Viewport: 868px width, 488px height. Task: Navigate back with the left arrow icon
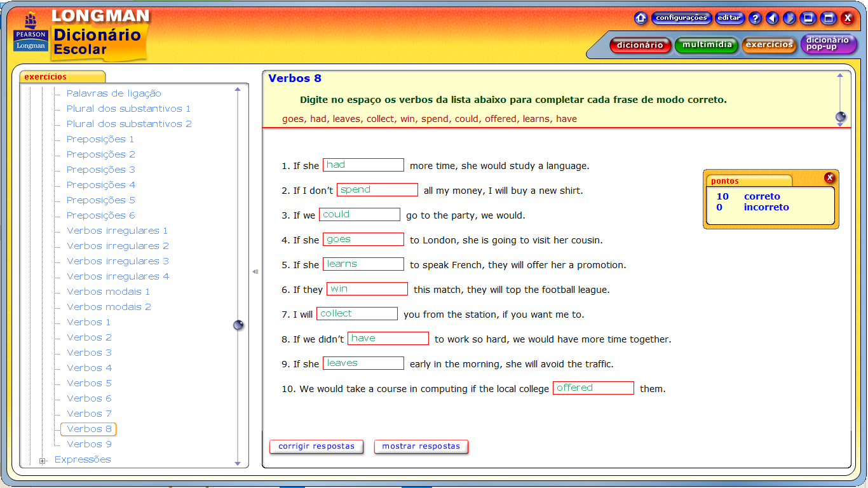click(x=772, y=18)
